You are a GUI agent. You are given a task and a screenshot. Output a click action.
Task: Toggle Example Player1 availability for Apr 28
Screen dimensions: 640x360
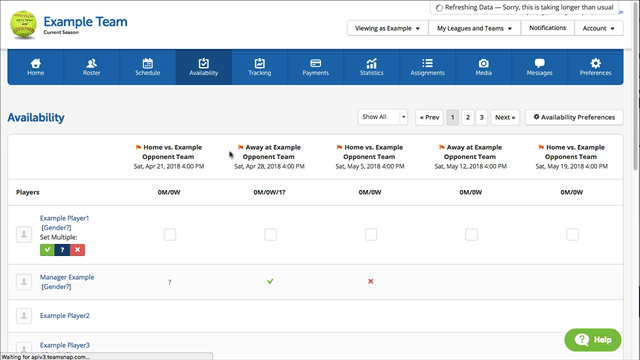270,234
